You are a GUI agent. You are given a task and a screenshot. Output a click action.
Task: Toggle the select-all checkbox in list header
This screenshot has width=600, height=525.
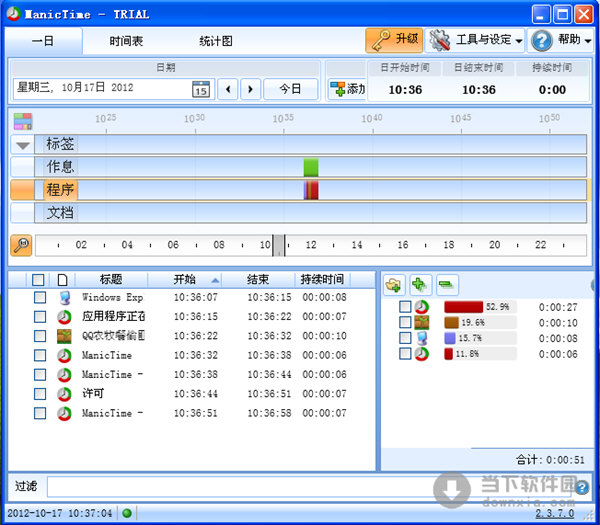38,280
